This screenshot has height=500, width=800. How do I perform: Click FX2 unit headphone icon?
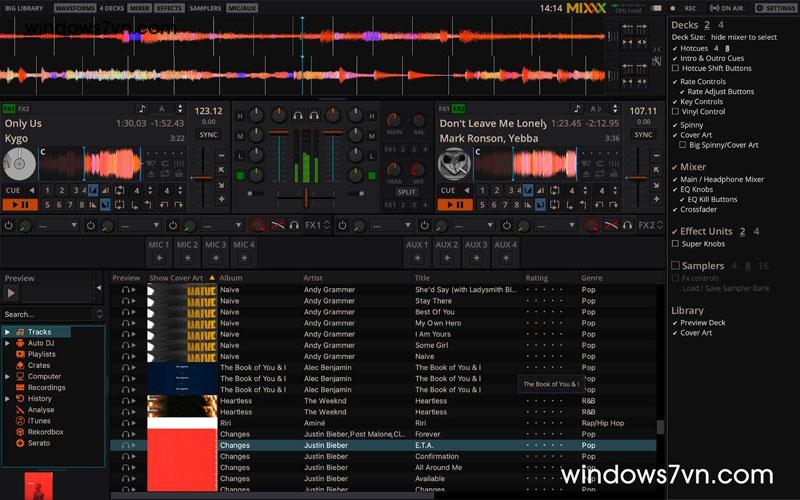pyautogui.click(x=628, y=225)
